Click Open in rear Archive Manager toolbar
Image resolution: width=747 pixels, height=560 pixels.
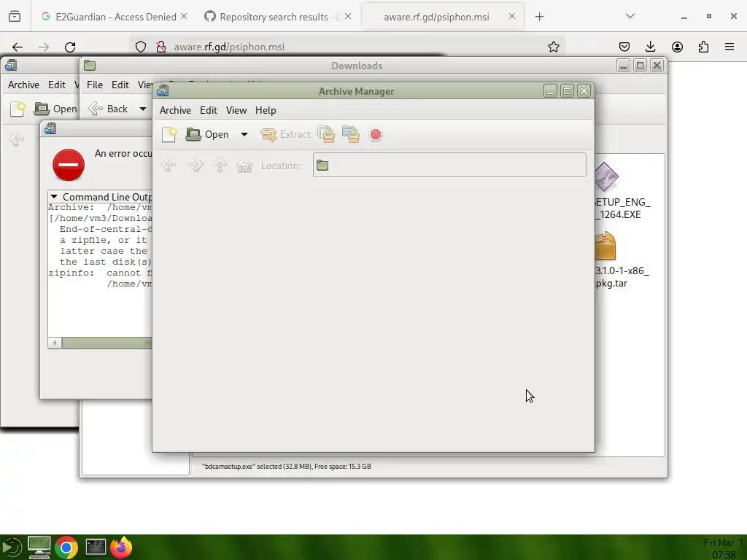click(55, 109)
